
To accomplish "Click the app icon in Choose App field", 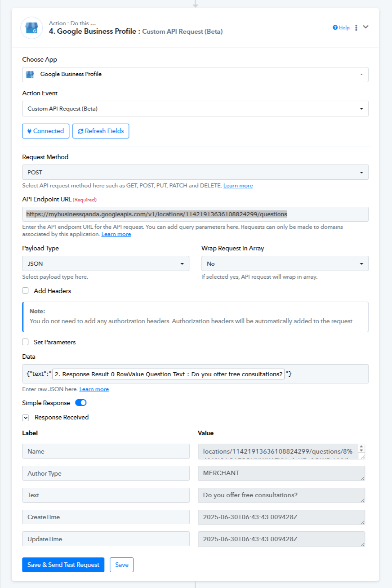I will (30, 75).
